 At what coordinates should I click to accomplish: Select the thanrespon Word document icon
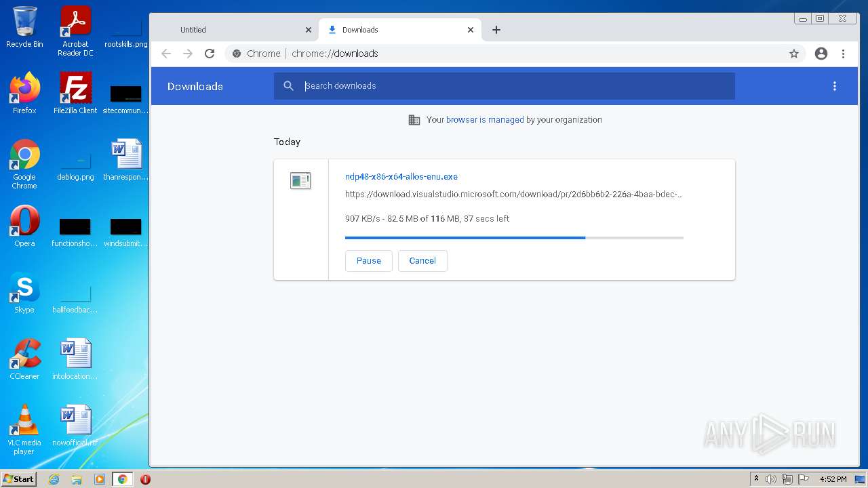(x=126, y=160)
